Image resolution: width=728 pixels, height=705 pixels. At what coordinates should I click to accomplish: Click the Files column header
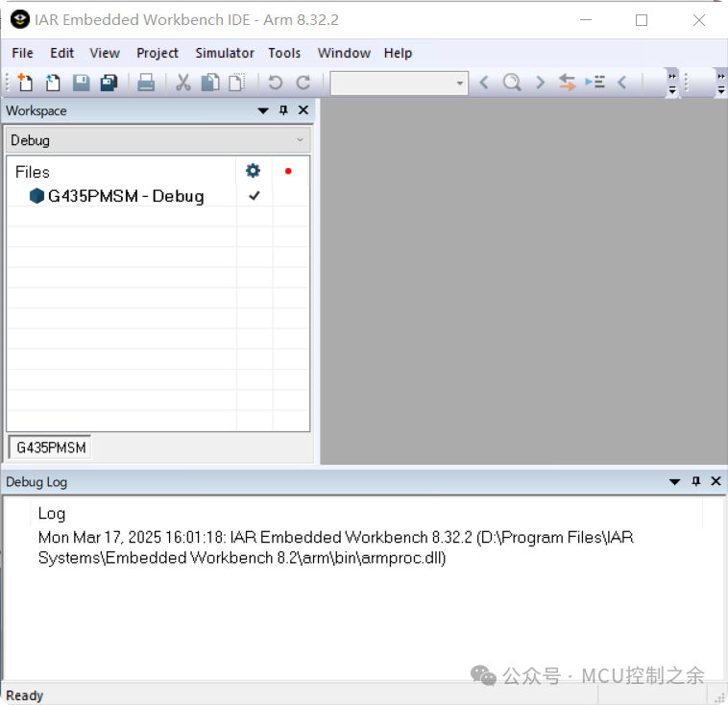[32, 172]
